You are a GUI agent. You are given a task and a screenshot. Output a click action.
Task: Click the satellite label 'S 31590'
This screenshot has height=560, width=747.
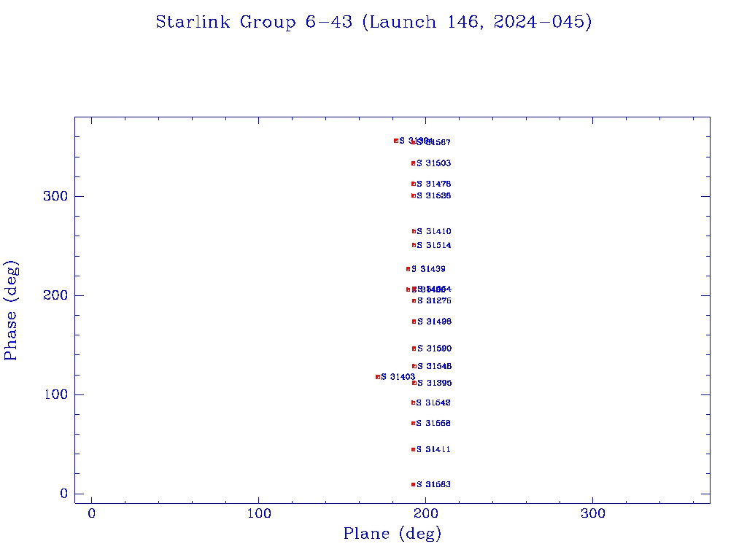click(x=435, y=349)
